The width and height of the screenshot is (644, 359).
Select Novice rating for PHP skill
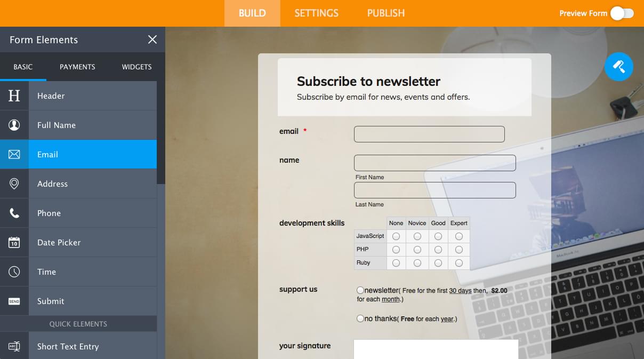(417, 249)
